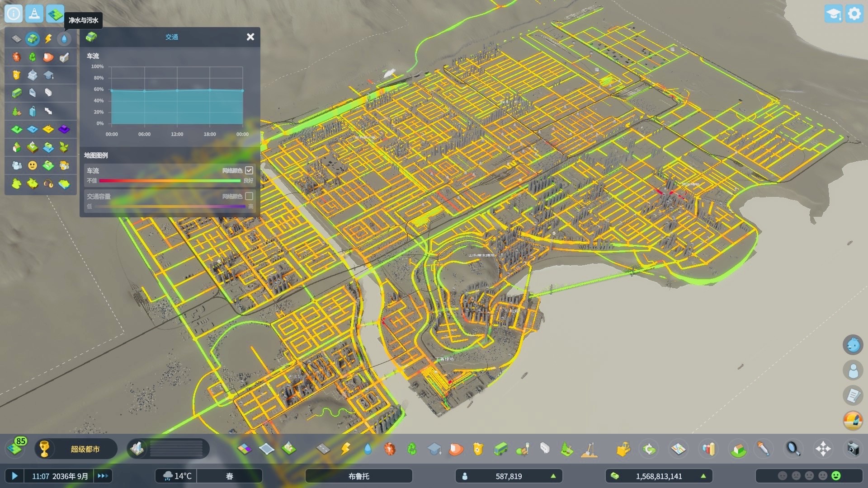
Task: Expand the money 1,568,813,141 panel arrow
Action: coord(703,476)
